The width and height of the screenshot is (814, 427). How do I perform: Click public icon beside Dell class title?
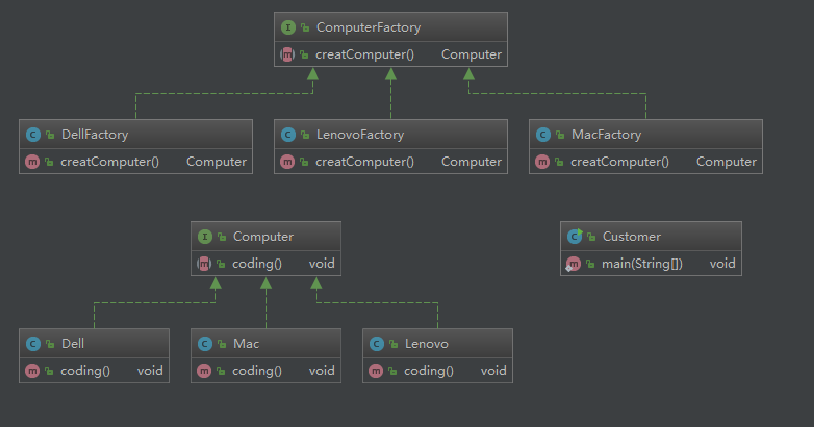coord(50,344)
